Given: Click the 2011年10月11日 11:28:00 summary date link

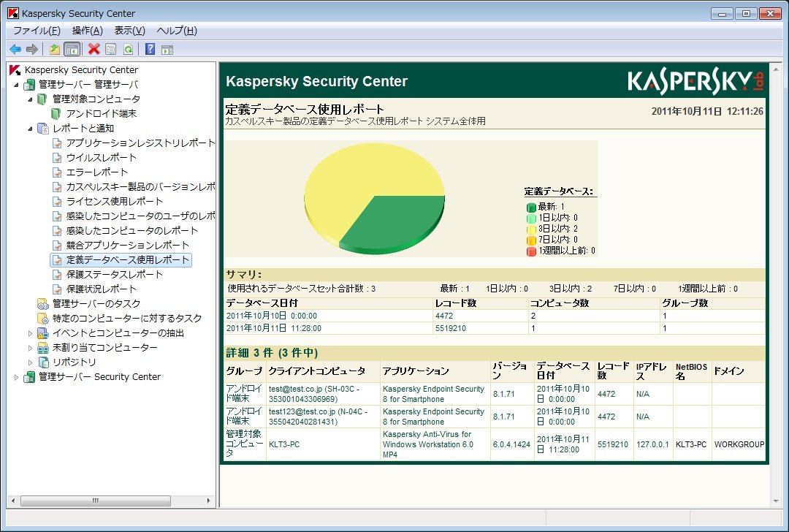Looking at the screenshot, I should pos(274,328).
